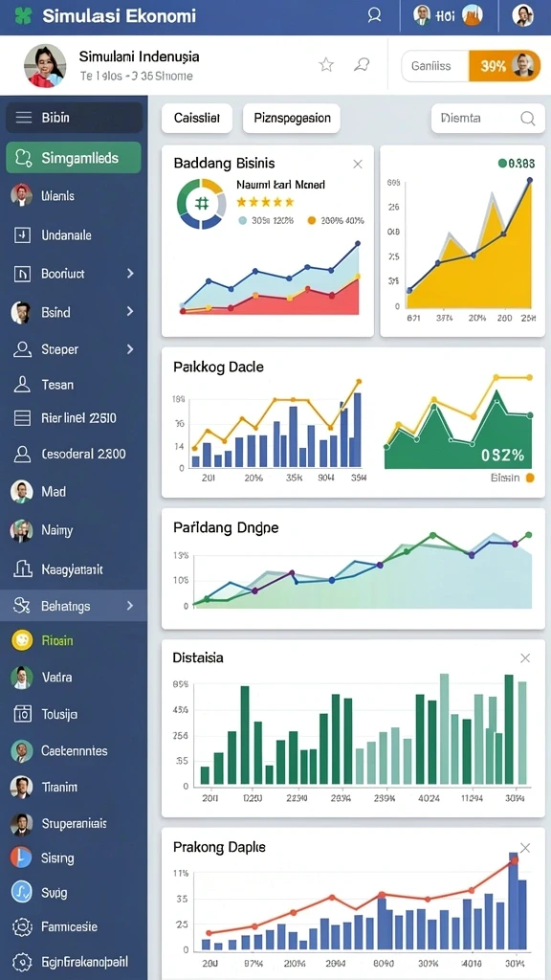
Task: Switch to the Caissliet tab
Action: click(197, 118)
